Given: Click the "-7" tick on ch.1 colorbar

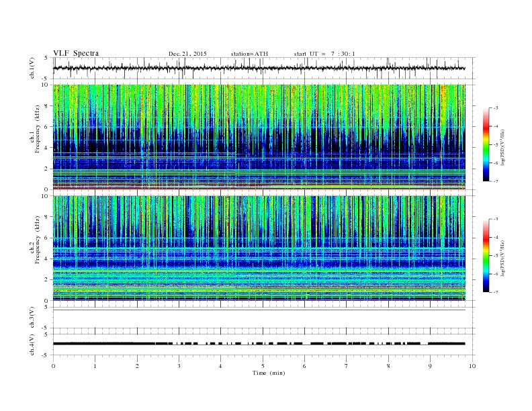Looking at the screenshot, I should pyautogui.click(x=496, y=181).
